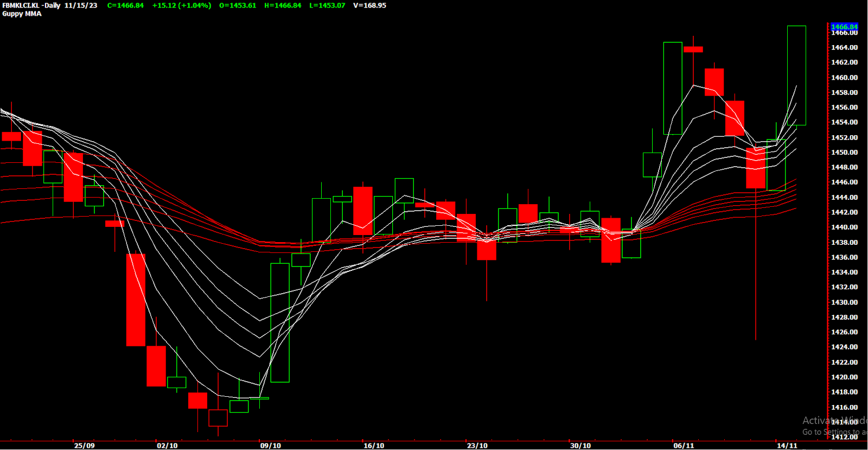Click the 1464.00 price axis label
The image size is (868, 450).
845,48
